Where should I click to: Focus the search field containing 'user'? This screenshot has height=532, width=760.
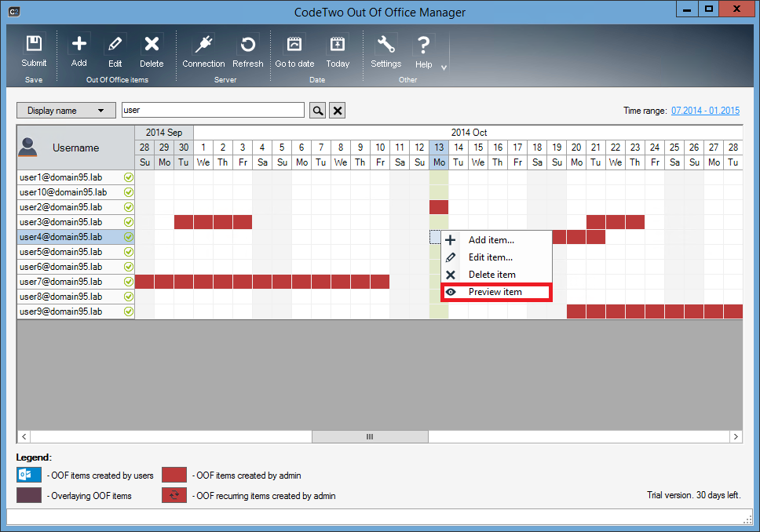[213, 110]
